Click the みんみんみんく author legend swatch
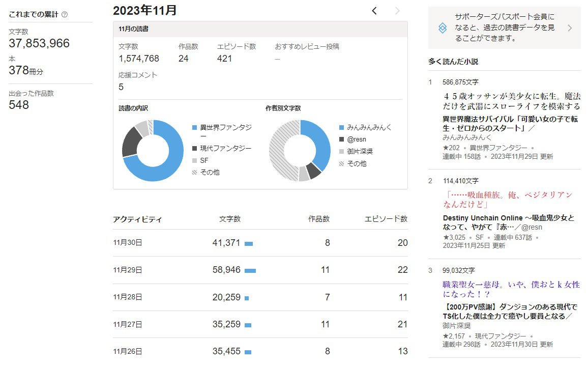 coord(342,128)
